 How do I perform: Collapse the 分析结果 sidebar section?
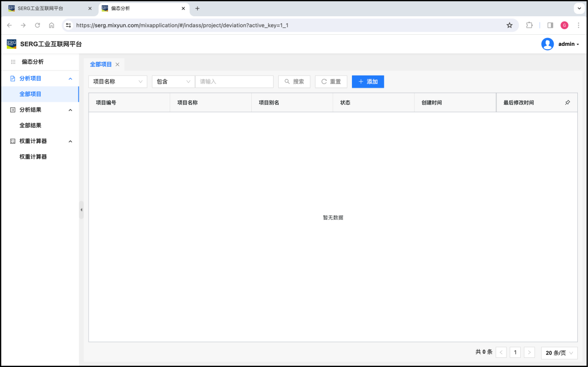pos(70,110)
